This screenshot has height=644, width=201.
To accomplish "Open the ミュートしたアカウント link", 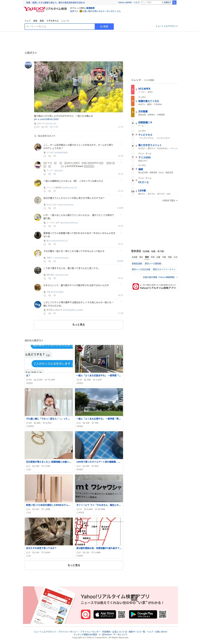I will click(x=167, y=26).
